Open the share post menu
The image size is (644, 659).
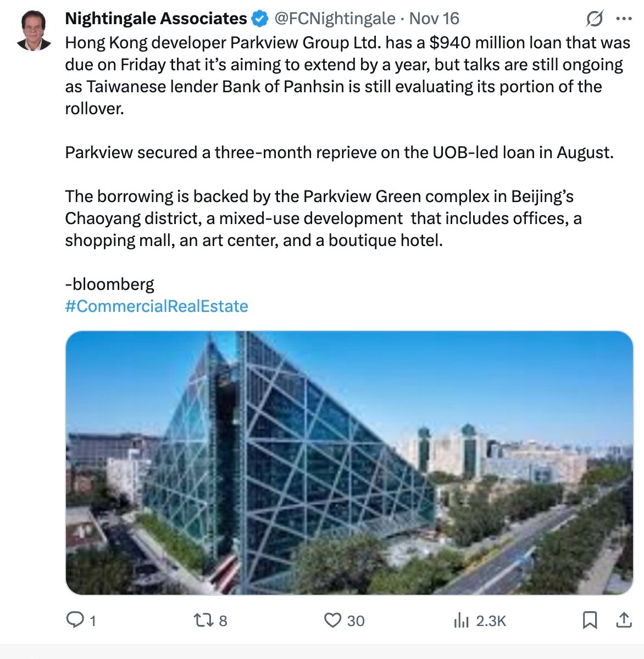pos(624,620)
